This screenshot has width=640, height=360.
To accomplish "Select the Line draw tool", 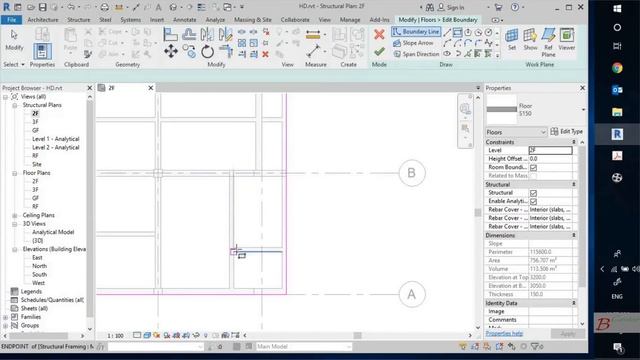I will pos(447,33).
